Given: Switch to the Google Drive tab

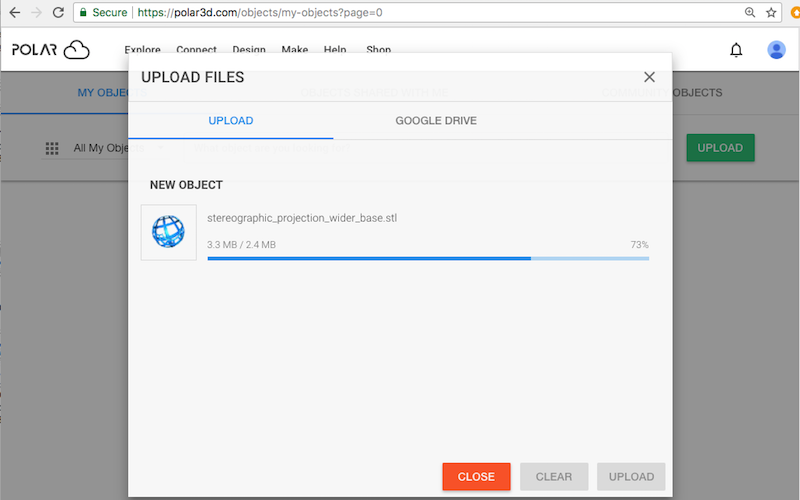Looking at the screenshot, I should pyautogui.click(x=436, y=121).
